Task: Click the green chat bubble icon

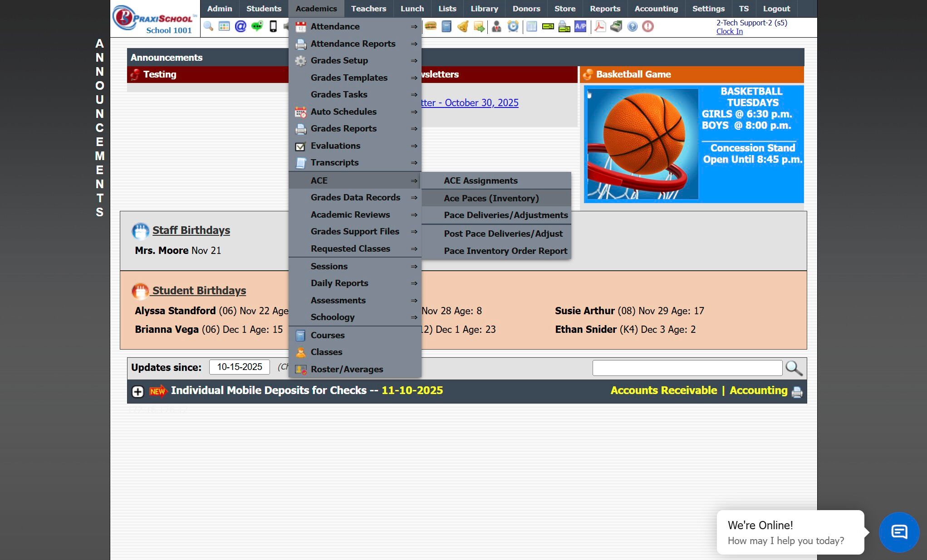Action: pyautogui.click(x=257, y=26)
